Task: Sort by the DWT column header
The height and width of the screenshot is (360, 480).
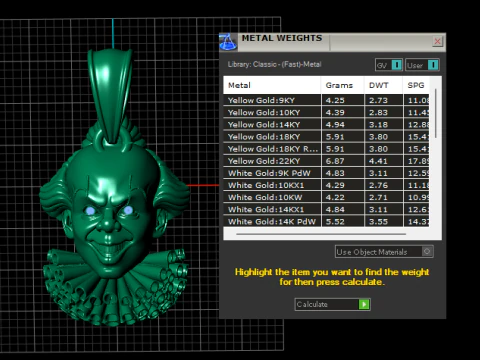Action: pyautogui.click(x=383, y=85)
